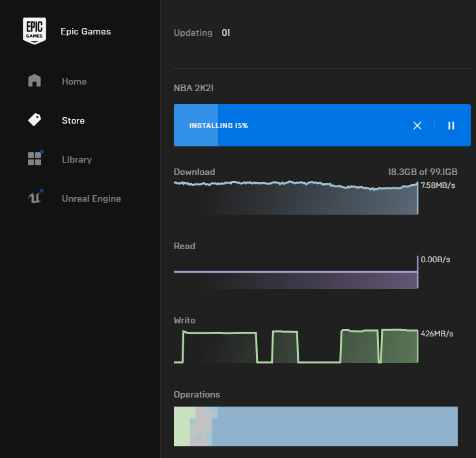Viewport: 476px width, 458px height.
Task: Click the Download speed graph
Action: [x=295, y=198]
